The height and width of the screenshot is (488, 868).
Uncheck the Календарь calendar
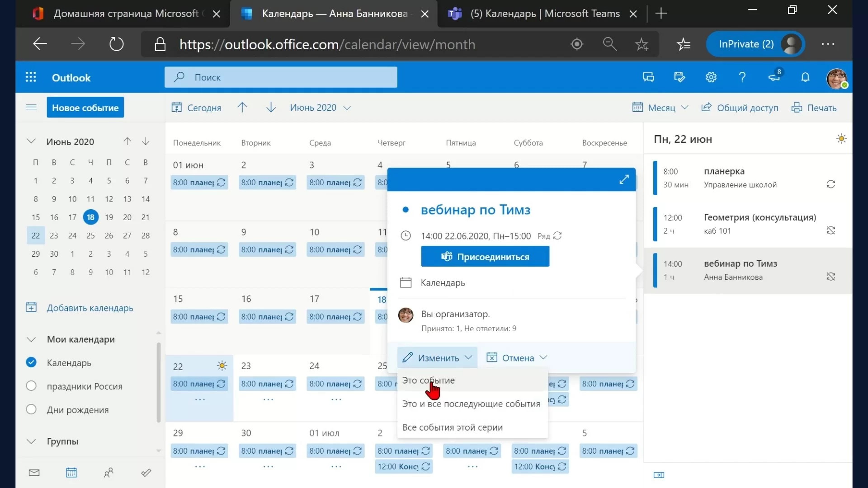(x=31, y=362)
